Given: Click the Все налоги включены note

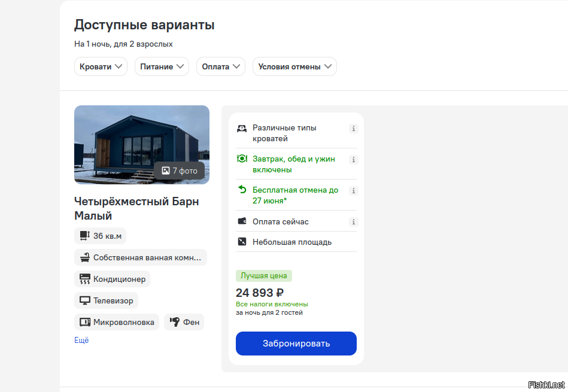Looking at the screenshot, I should pyautogui.click(x=272, y=305).
